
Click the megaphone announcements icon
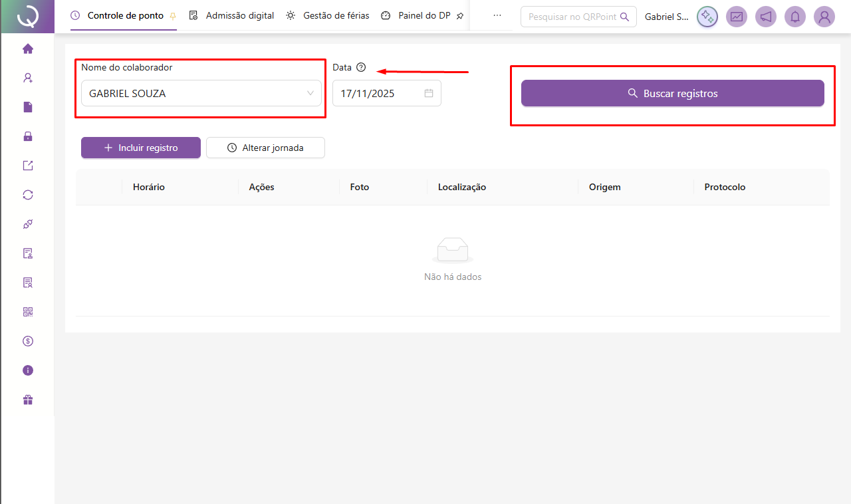point(766,17)
